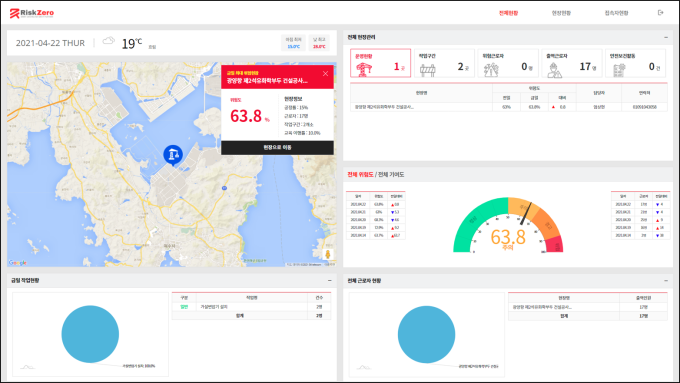
Task: Click the 일반 work row in 금일 작업현황 table
Action: [252, 307]
